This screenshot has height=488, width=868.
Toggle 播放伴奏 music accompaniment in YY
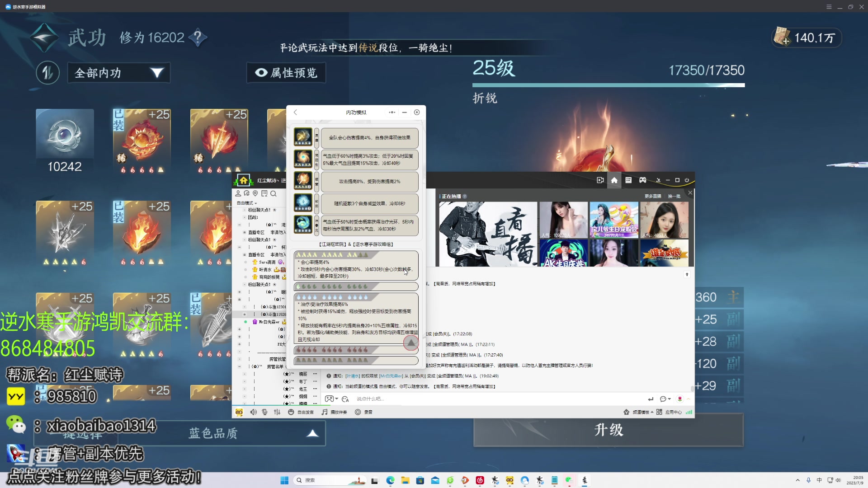coord(335,412)
